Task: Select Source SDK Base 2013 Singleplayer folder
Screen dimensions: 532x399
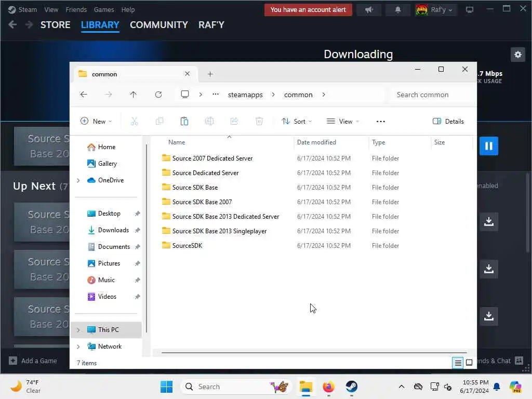Action: coord(219,231)
